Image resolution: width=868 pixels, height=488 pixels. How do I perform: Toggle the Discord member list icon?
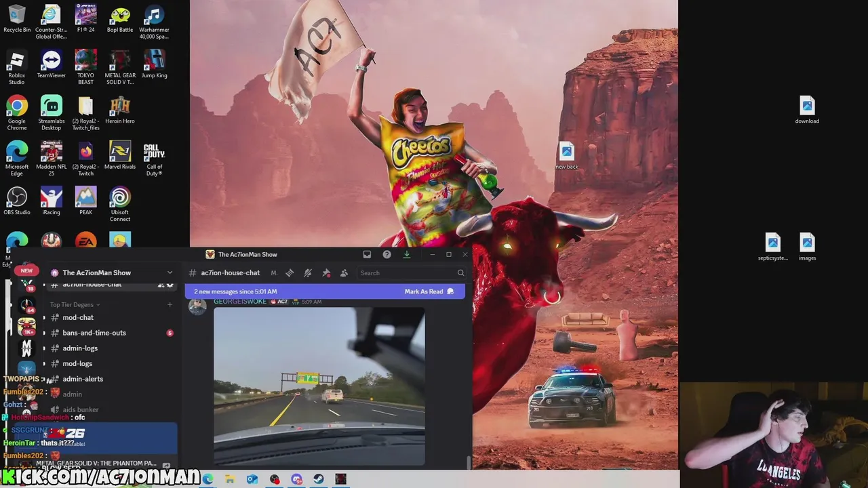pyautogui.click(x=344, y=273)
